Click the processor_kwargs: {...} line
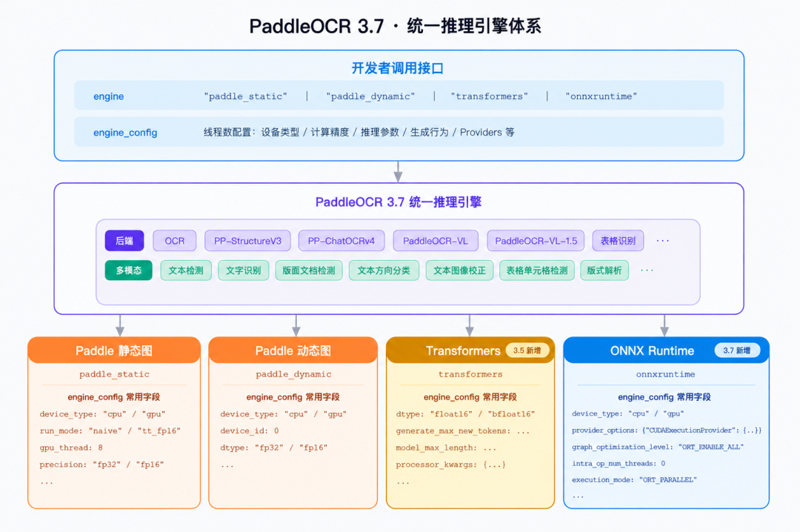The image size is (800, 532). click(x=450, y=465)
